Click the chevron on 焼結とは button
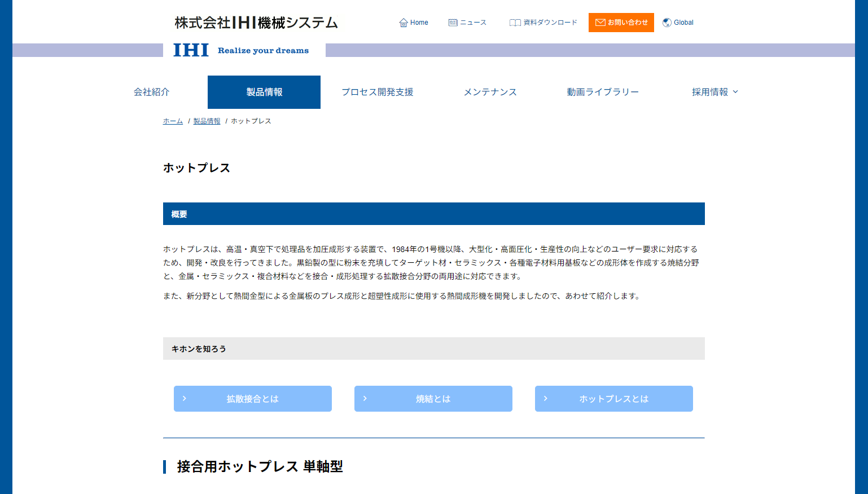The height and width of the screenshot is (494, 868). (x=365, y=399)
